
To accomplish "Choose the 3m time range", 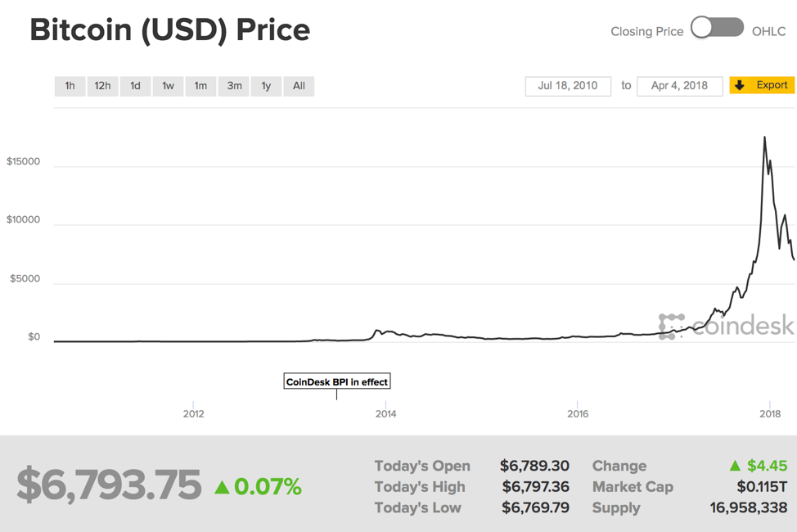I will point(234,86).
